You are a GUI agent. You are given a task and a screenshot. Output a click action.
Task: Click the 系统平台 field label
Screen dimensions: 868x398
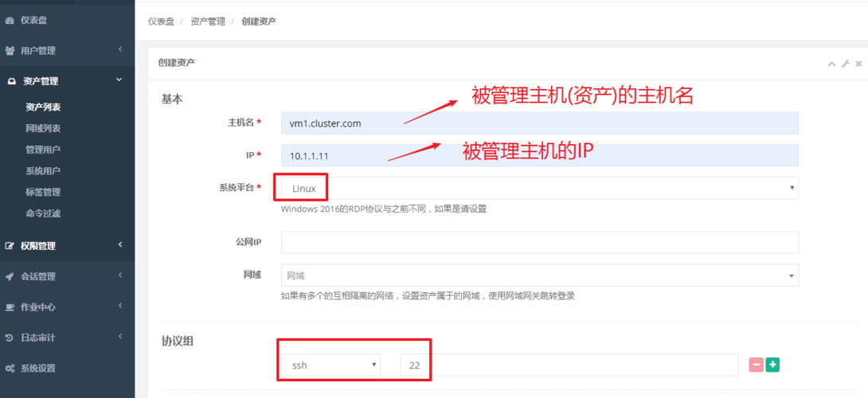click(237, 188)
